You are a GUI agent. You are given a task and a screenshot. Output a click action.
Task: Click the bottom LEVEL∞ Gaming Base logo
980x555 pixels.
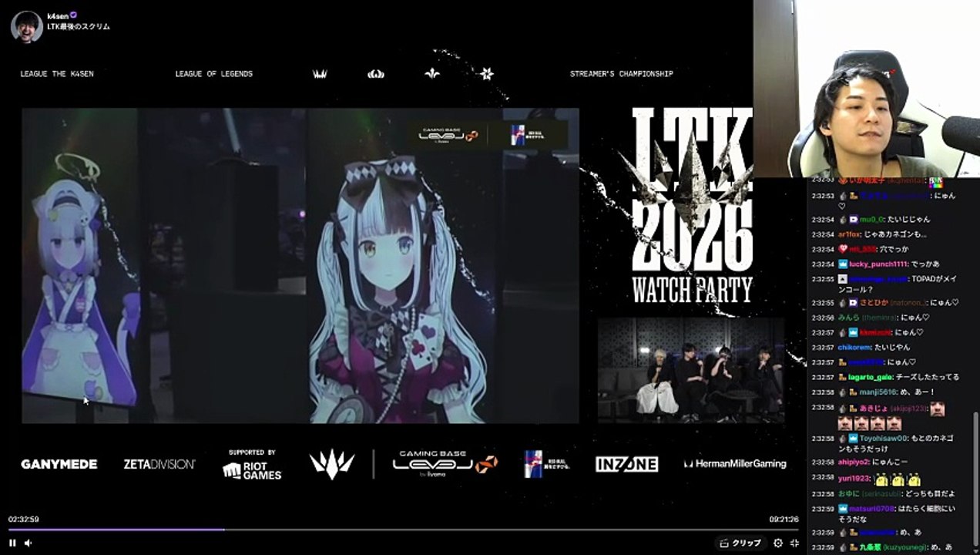point(445,463)
